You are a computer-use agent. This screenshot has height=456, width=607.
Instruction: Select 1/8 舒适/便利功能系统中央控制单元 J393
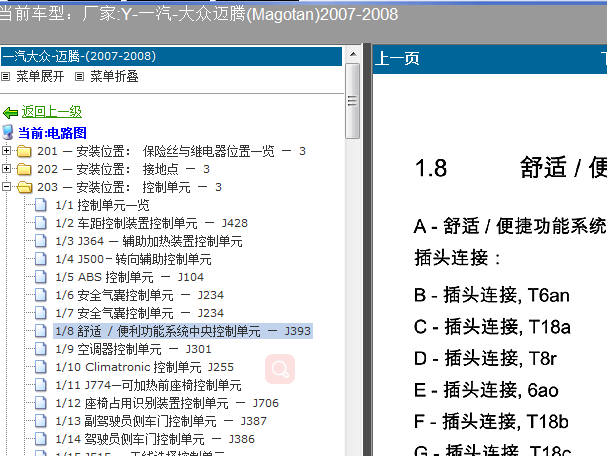point(183,331)
